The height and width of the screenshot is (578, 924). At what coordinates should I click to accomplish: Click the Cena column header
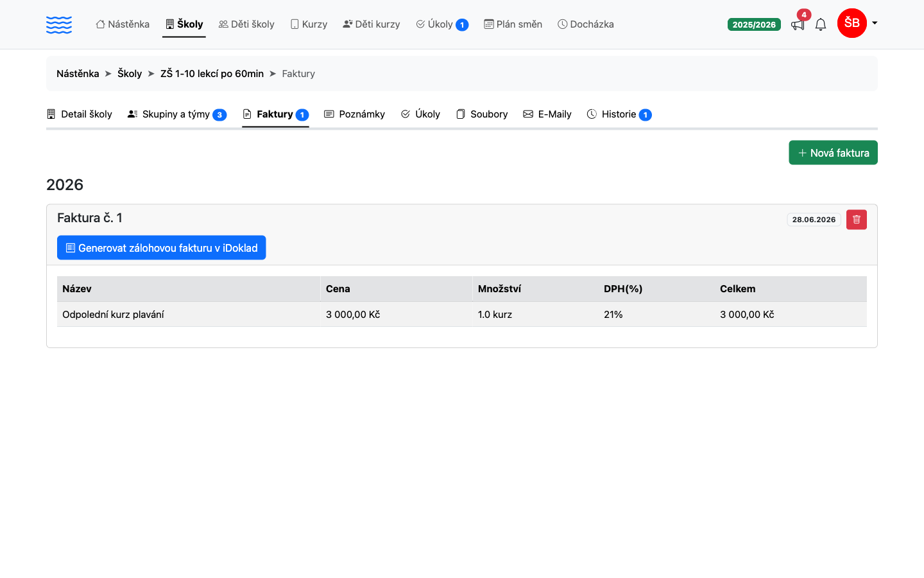coord(338,289)
